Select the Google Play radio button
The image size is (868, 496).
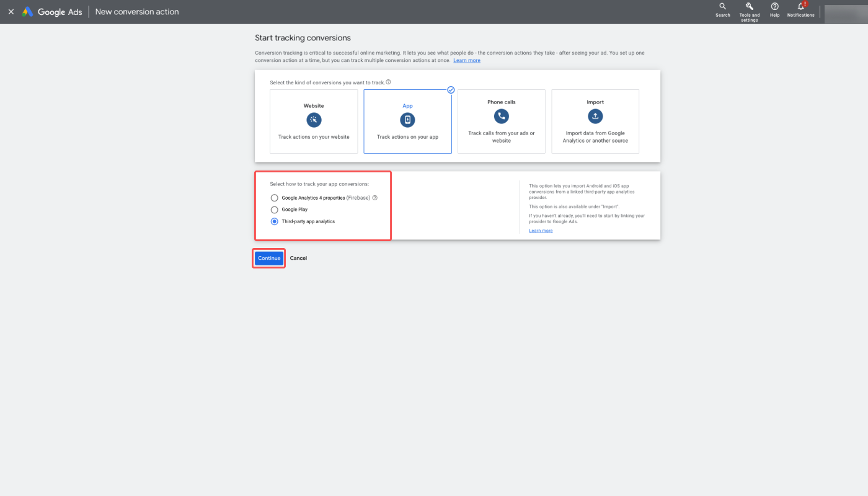(275, 210)
